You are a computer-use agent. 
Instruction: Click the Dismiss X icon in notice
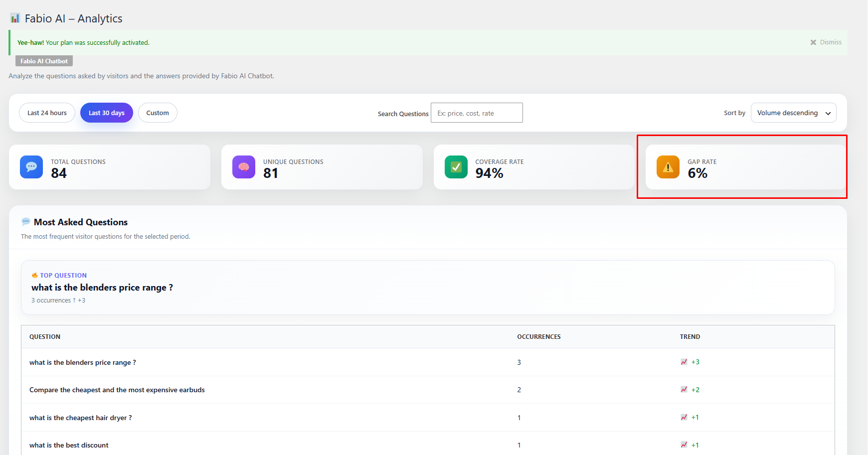[813, 42]
